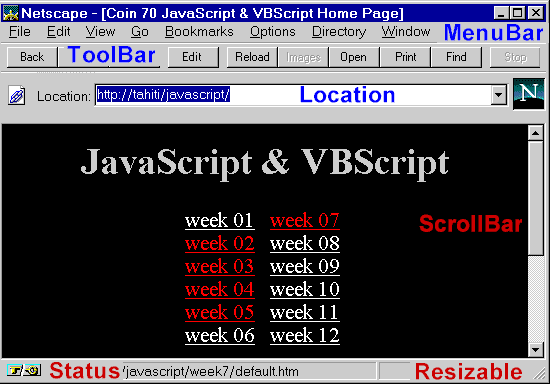
Task: Click the Reload toolbar button
Action: (x=252, y=57)
